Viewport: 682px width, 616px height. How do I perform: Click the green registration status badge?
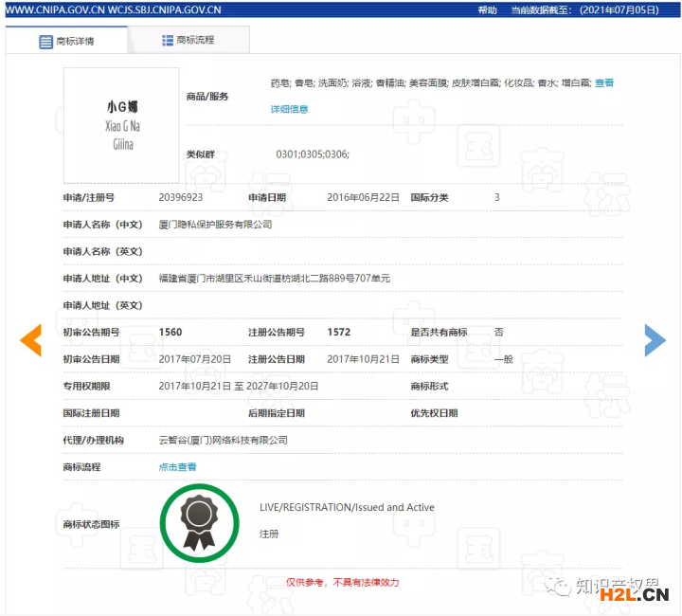[198, 523]
